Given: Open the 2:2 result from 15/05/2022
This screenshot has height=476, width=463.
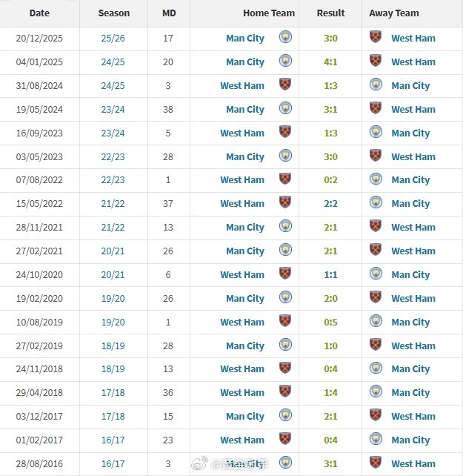Looking at the screenshot, I should (x=330, y=204).
